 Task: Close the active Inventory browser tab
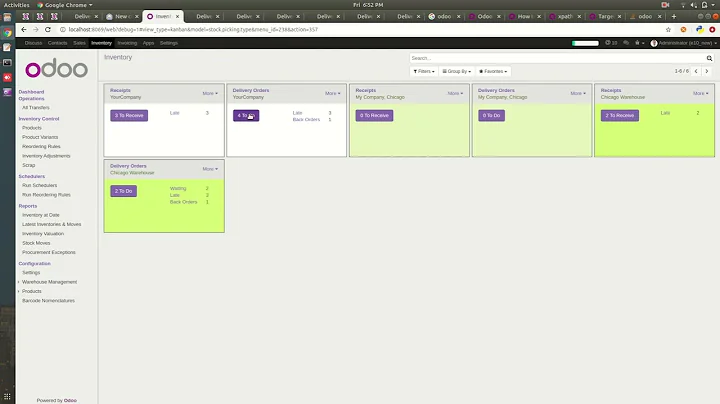click(177, 17)
